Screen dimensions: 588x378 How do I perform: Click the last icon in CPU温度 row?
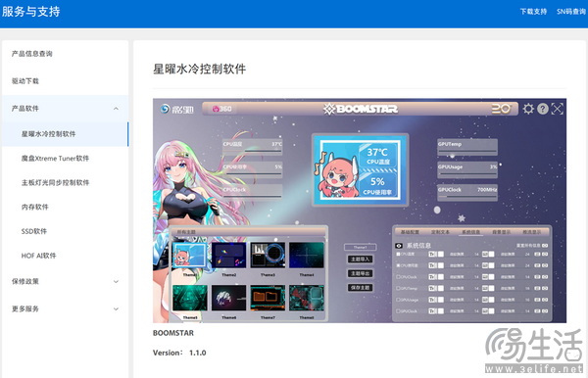click(x=545, y=255)
